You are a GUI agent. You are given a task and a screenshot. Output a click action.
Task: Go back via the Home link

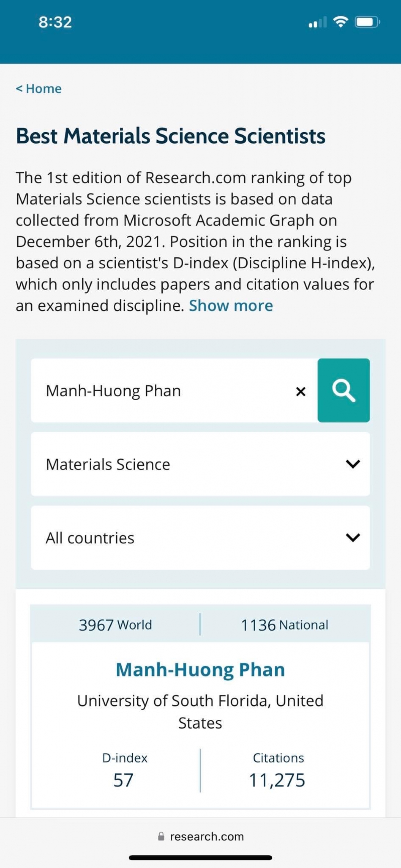click(39, 89)
